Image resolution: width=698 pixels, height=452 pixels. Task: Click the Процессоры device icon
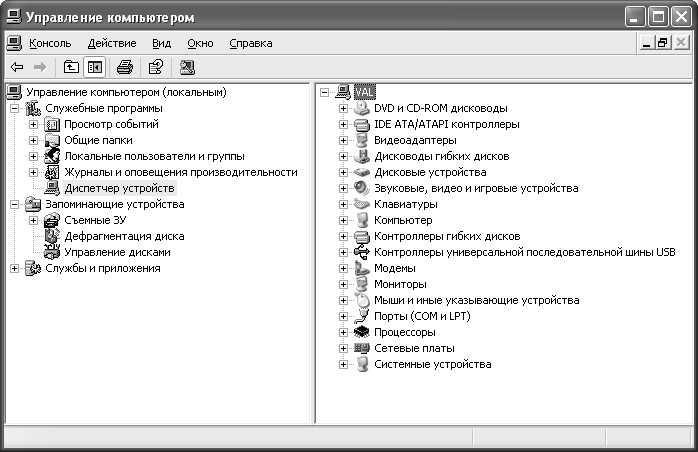click(x=362, y=332)
